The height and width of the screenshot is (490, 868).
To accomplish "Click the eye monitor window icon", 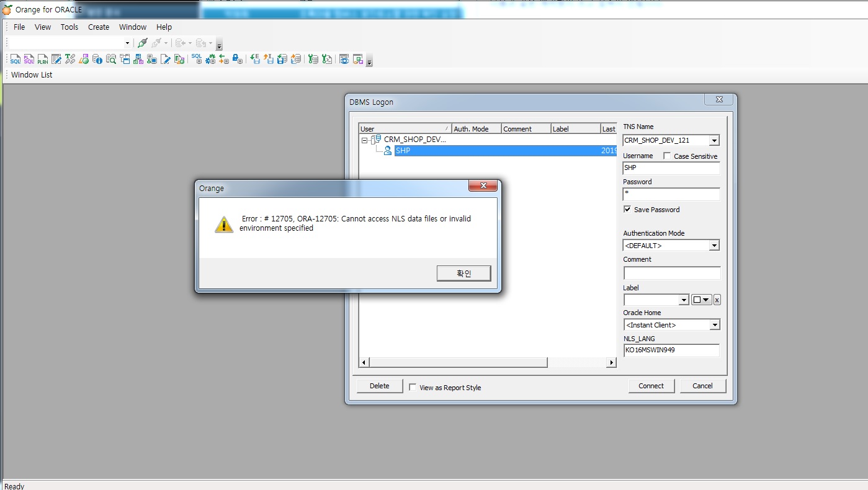I will [x=344, y=60].
